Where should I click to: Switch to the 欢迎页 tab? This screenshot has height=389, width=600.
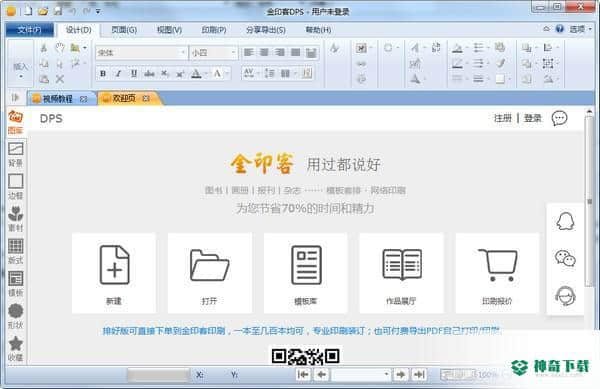(124, 99)
